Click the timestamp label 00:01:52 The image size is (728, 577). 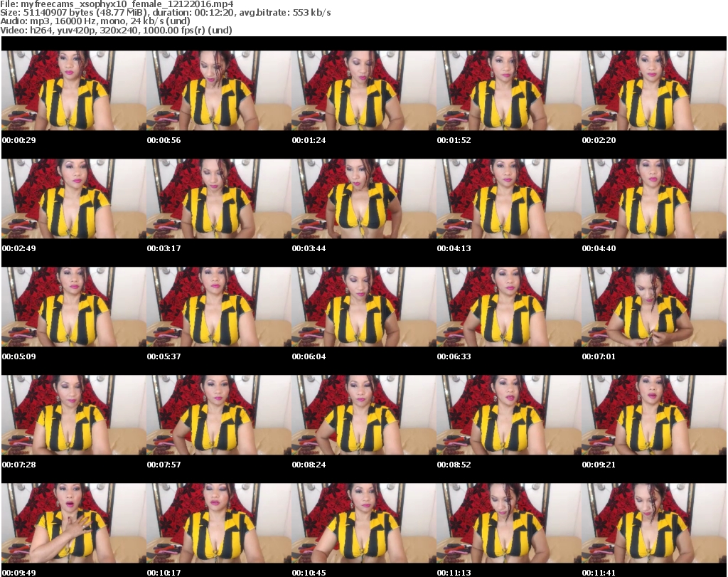click(454, 140)
